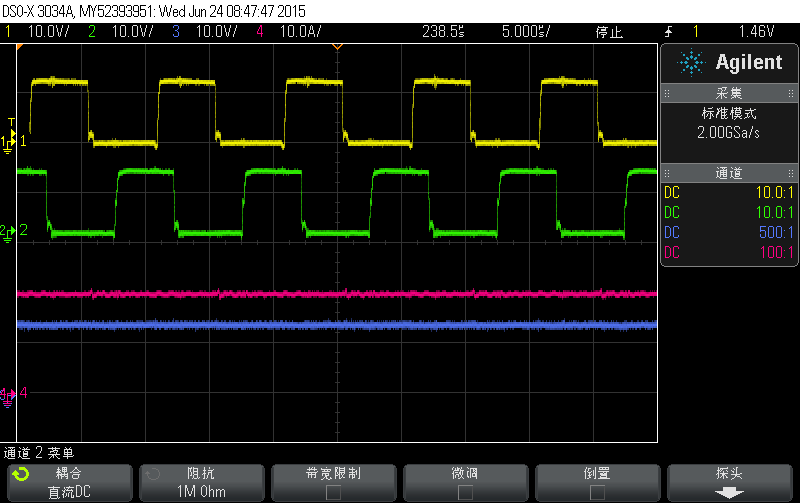
Task: Click the dimmed rotary icon on 阻抗 softkey
Action: (x=153, y=474)
